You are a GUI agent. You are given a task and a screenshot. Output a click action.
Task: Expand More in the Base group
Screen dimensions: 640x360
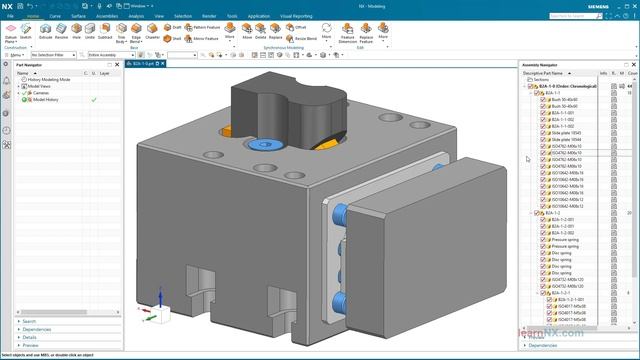click(x=230, y=31)
